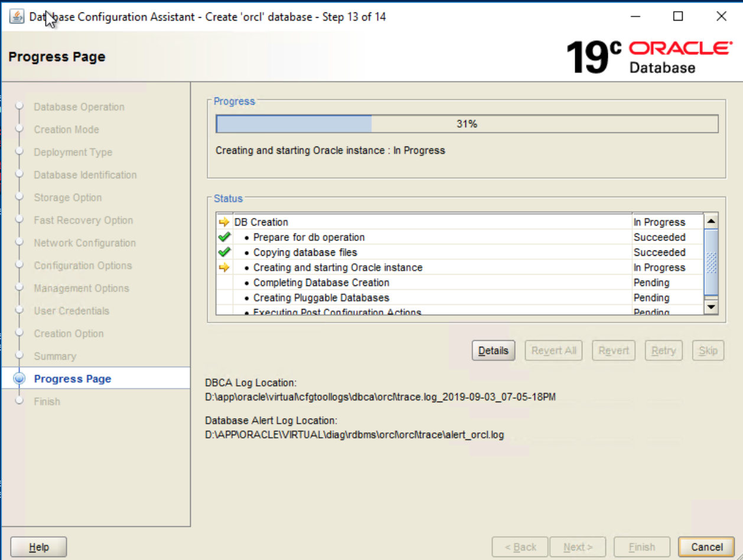Open the Help button

click(39, 547)
